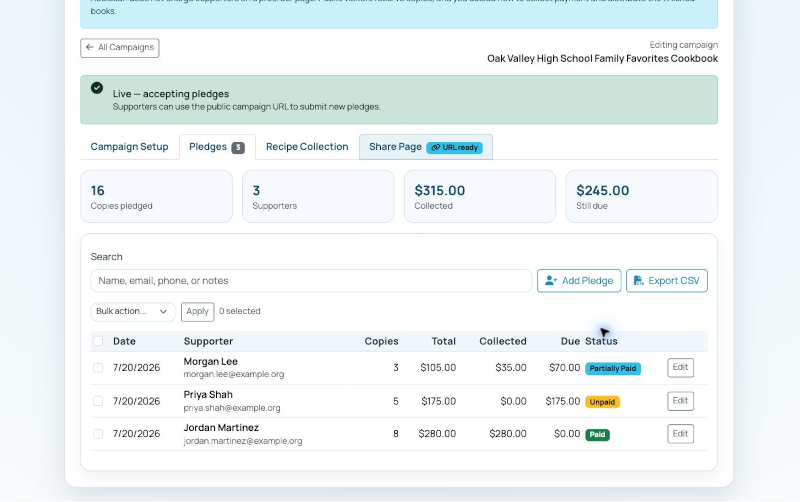
Task: Export pledges with Export CSV button
Action: tap(667, 281)
